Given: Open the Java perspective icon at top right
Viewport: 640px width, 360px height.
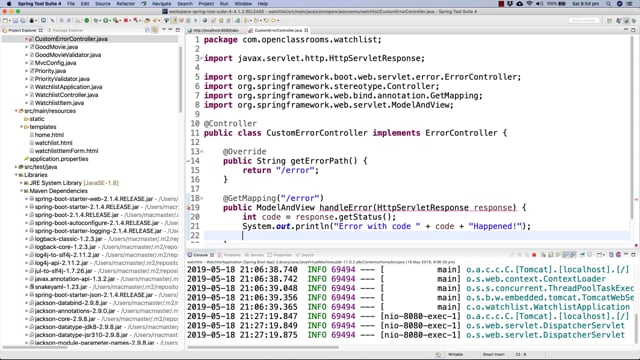Looking at the screenshot, I should click(x=619, y=20).
